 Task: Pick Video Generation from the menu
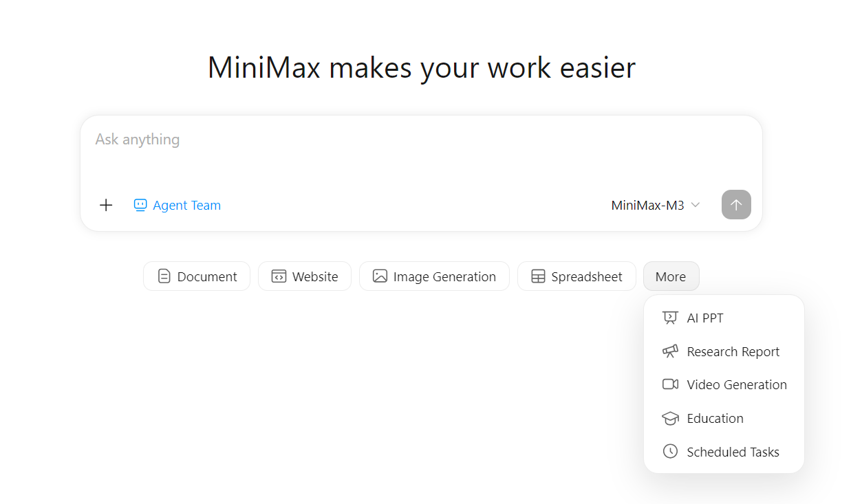click(724, 384)
